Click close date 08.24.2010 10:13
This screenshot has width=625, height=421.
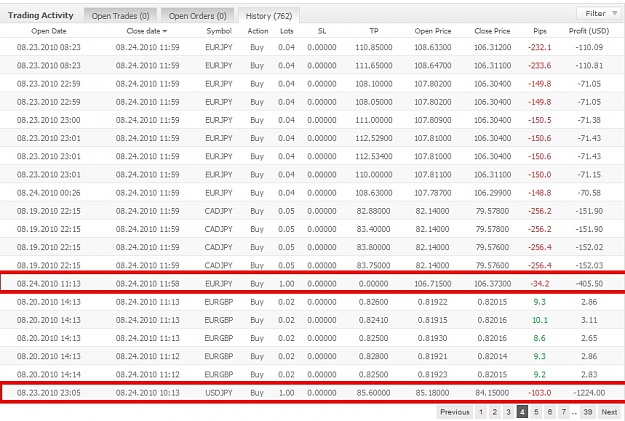[147, 393]
